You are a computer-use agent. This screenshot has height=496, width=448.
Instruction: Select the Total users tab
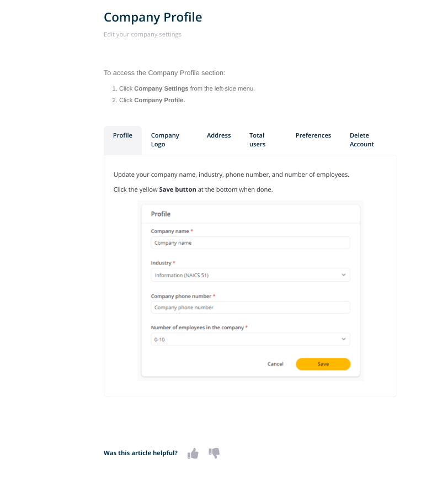coord(257,140)
